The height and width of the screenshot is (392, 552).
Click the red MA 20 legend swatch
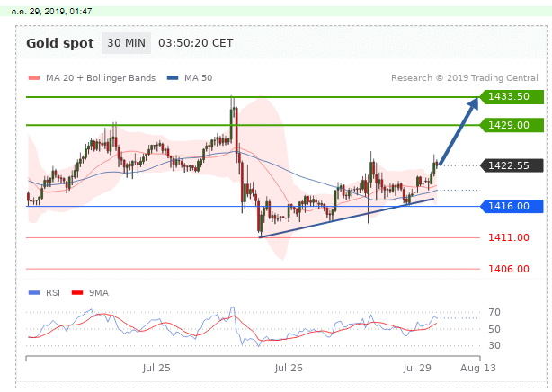[x=34, y=78]
